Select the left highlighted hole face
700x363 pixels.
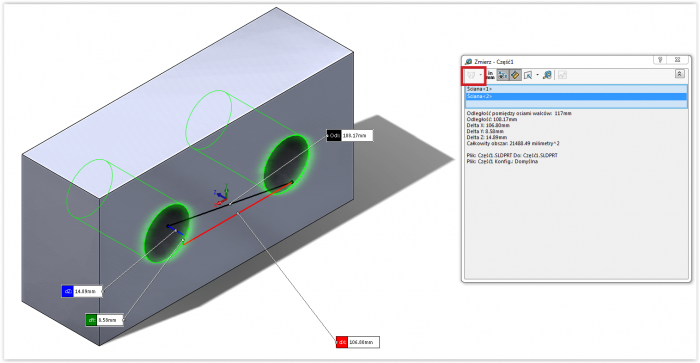tap(166, 233)
